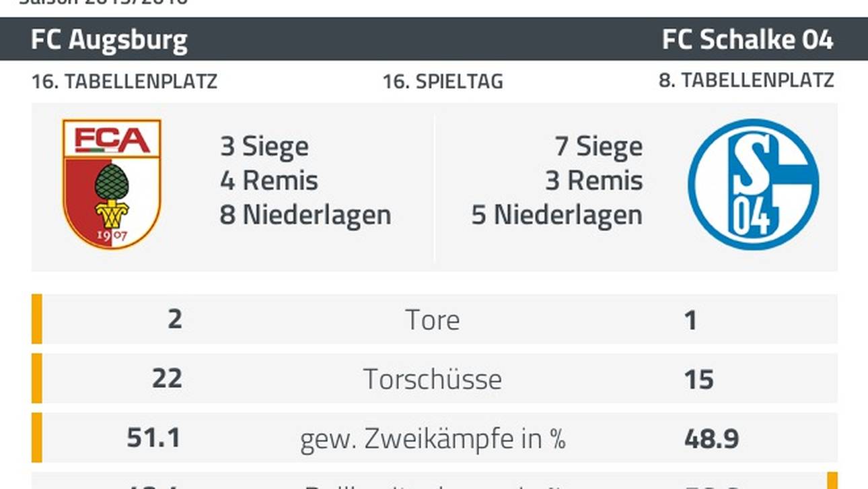Viewport: 868px width, 489px height.
Task: Click the orange bar beside Torschüsse row
Action: tap(36, 378)
